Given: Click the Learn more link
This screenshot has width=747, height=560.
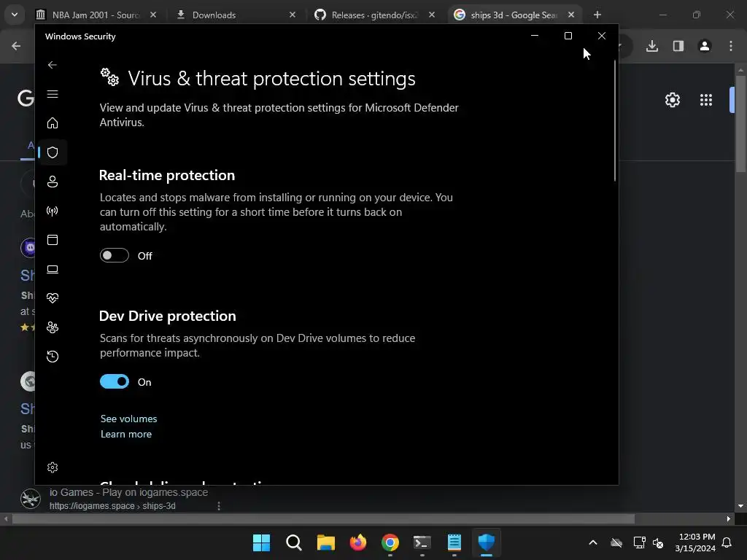Looking at the screenshot, I should (126, 435).
